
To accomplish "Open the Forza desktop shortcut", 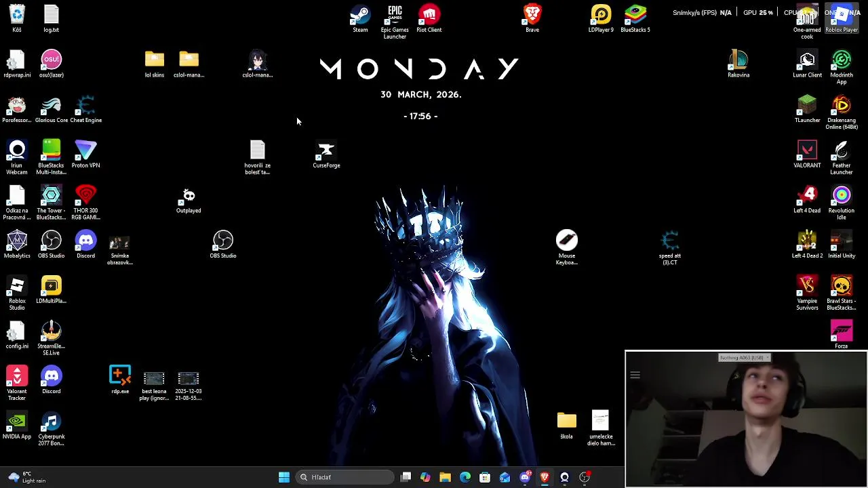I will [x=842, y=335].
